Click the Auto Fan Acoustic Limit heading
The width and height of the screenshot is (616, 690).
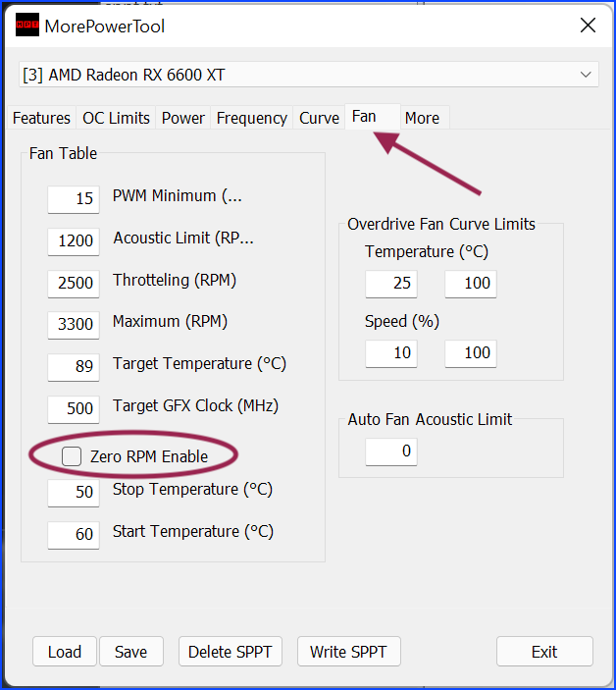click(430, 419)
